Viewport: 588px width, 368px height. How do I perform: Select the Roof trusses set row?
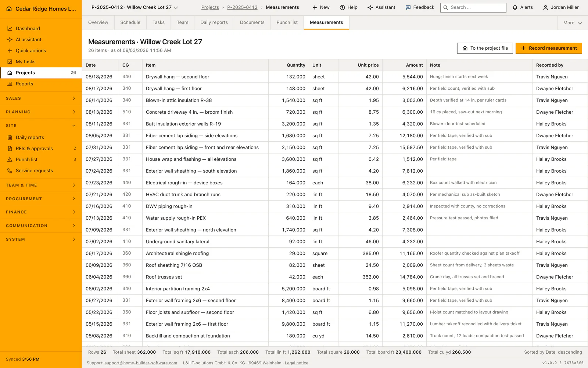click(335, 277)
